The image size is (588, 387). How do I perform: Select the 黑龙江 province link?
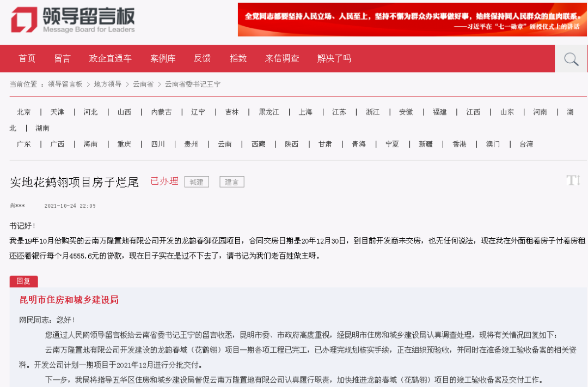point(269,112)
